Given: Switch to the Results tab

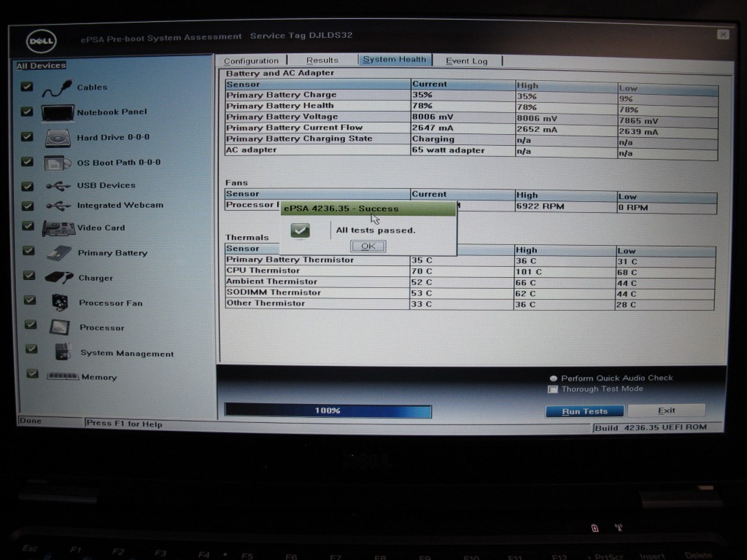Looking at the screenshot, I should click(322, 61).
